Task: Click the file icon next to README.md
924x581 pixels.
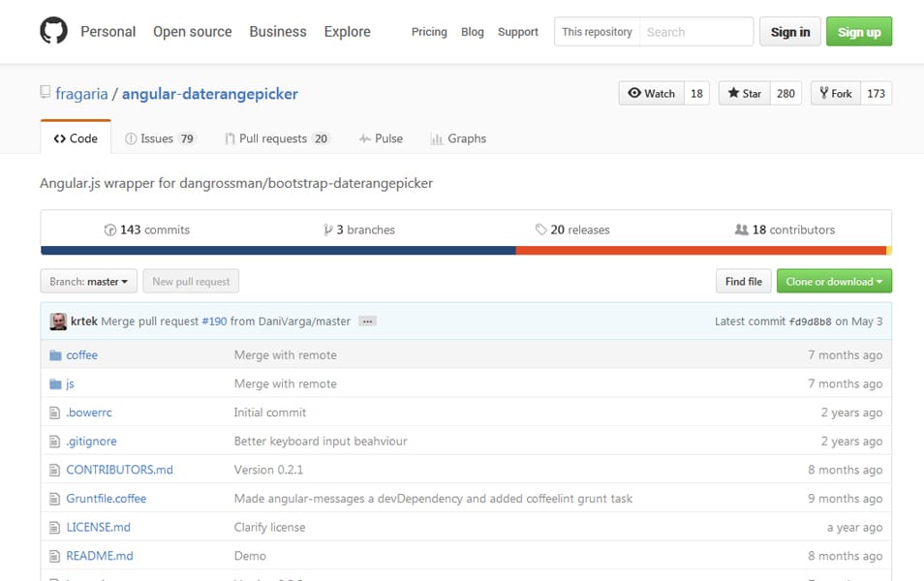Action: [55, 556]
